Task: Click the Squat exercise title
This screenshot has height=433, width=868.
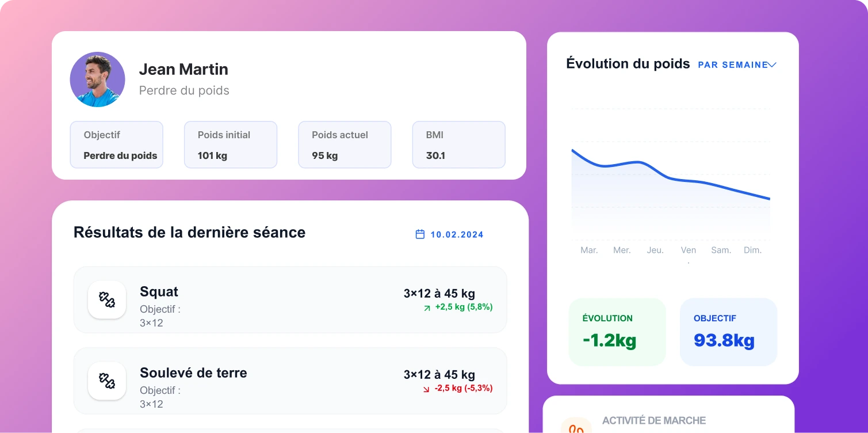Action: click(159, 291)
